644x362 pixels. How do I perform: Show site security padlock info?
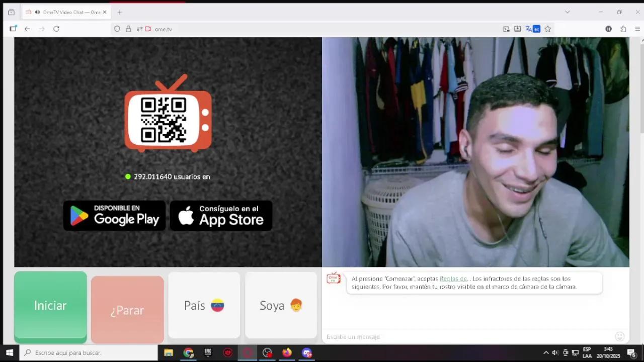point(128,29)
